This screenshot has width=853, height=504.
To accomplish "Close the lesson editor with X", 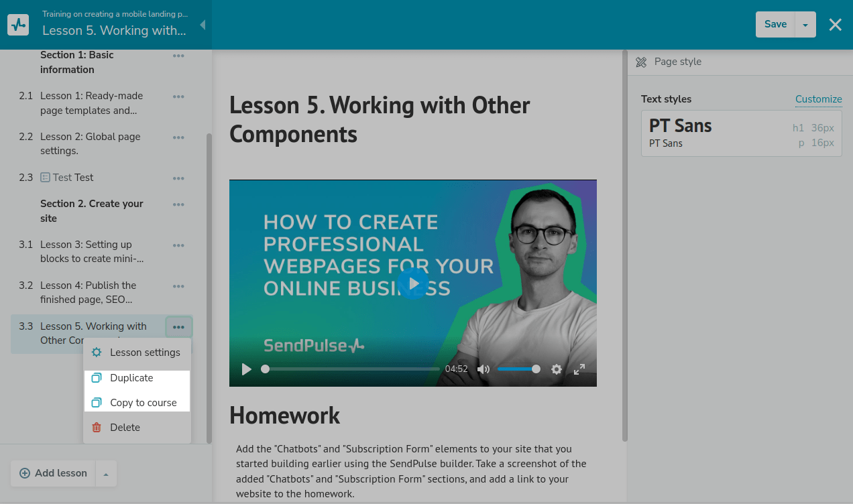I will coord(835,25).
